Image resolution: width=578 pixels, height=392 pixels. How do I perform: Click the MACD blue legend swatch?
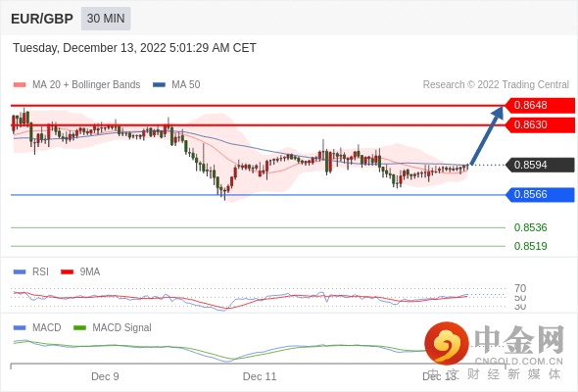[x=20, y=328]
